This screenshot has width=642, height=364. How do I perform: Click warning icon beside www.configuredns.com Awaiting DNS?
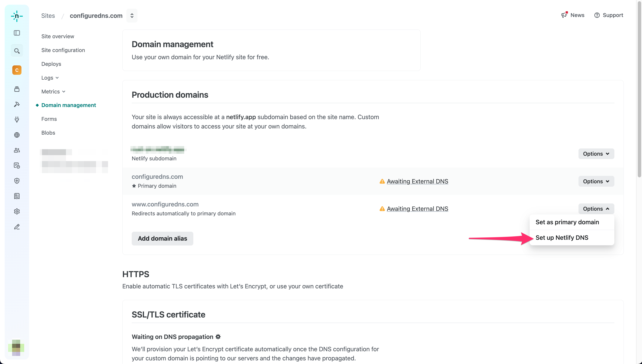[x=382, y=209]
